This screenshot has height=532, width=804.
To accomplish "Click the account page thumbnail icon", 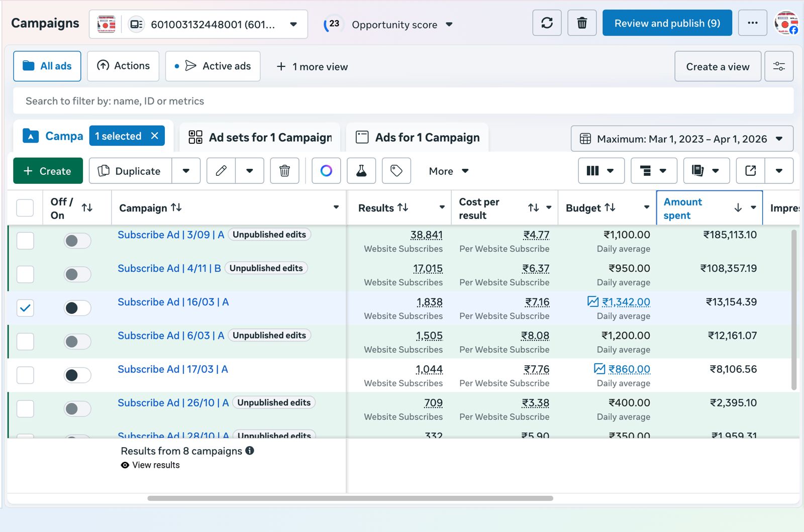I will pyautogui.click(x=107, y=24).
